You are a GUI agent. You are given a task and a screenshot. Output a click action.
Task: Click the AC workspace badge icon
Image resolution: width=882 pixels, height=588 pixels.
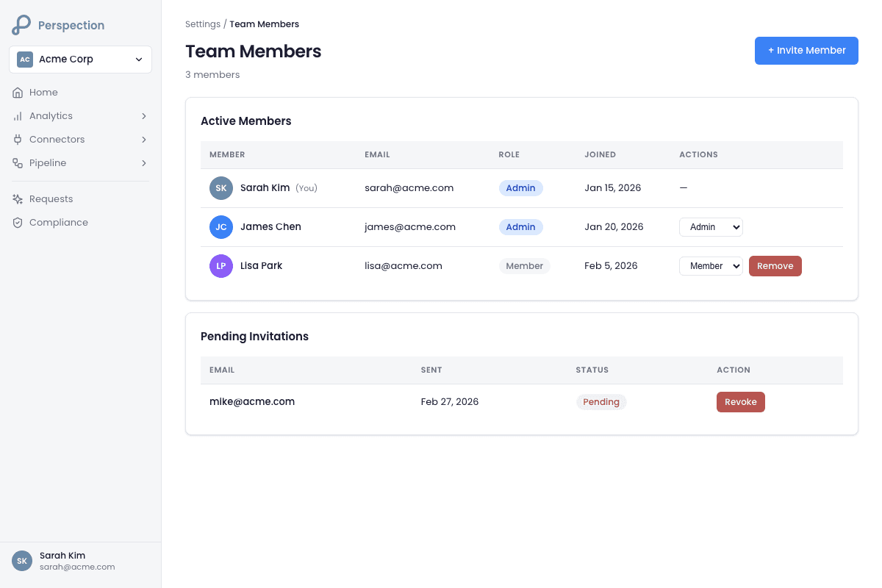click(x=25, y=60)
